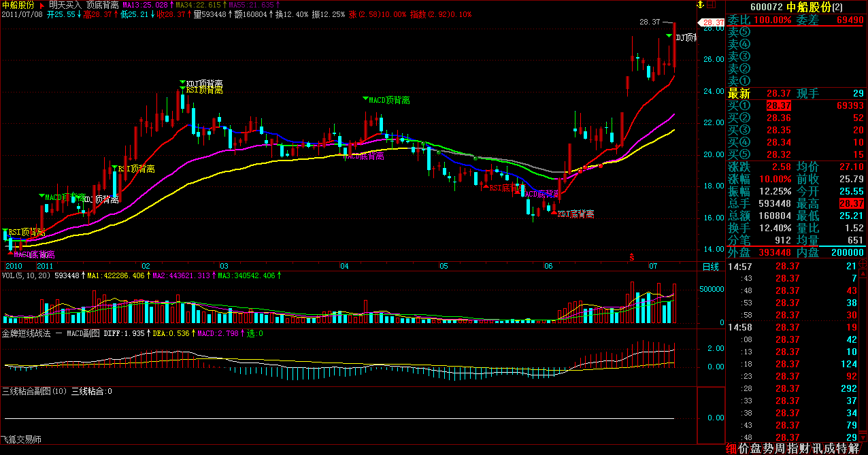Screen dimensions: 868x455
Task: Click the red arrow icon after 中船股份
Action: tap(41, 5)
